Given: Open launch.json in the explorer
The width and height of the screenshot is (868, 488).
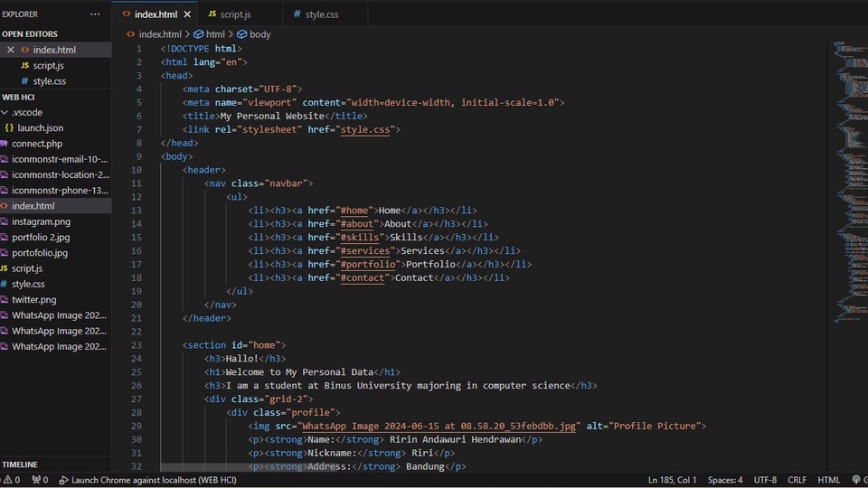Looking at the screenshot, I should pyautogui.click(x=40, y=128).
